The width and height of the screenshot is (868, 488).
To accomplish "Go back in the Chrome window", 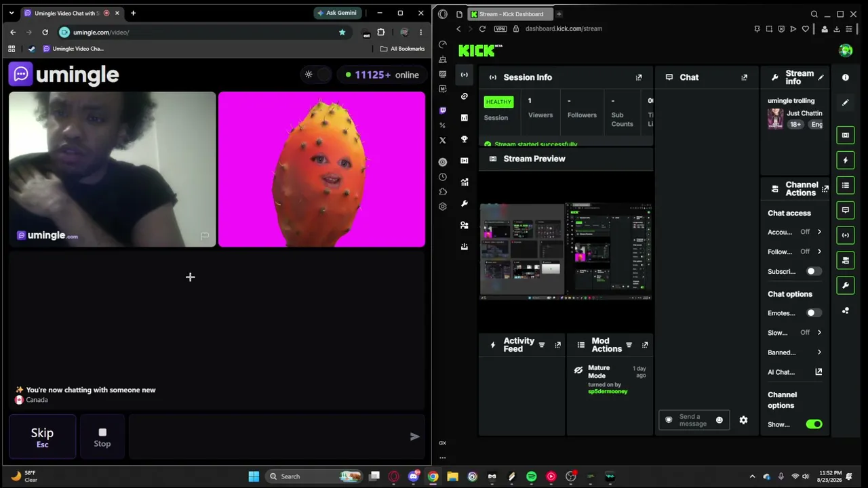I will 13,32.
